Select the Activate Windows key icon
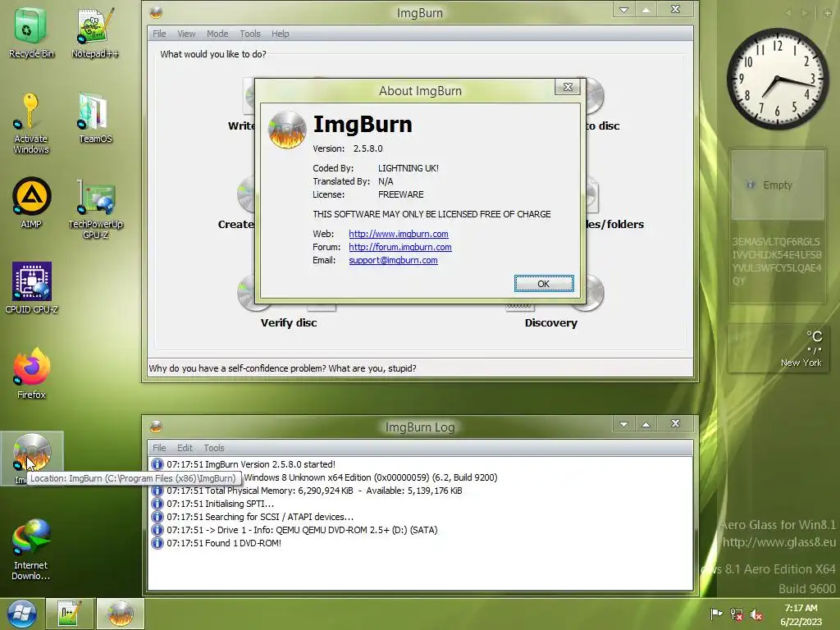The image size is (840, 630). (x=30, y=122)
